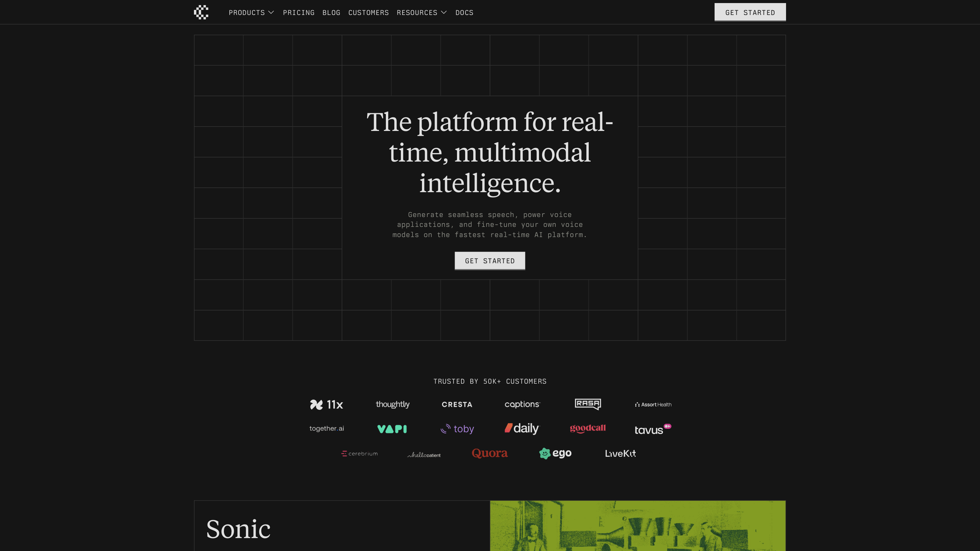The image size is (980, 551).
Task: Click the chevron next to Products
Action: [271, 13]
